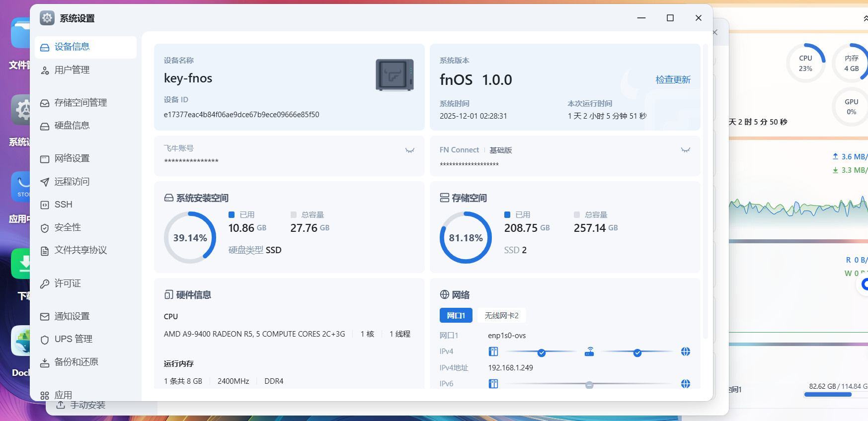This screenshot has width=868, height=421.
Task: Click the 检查更新 link
Action: (673, 79)
